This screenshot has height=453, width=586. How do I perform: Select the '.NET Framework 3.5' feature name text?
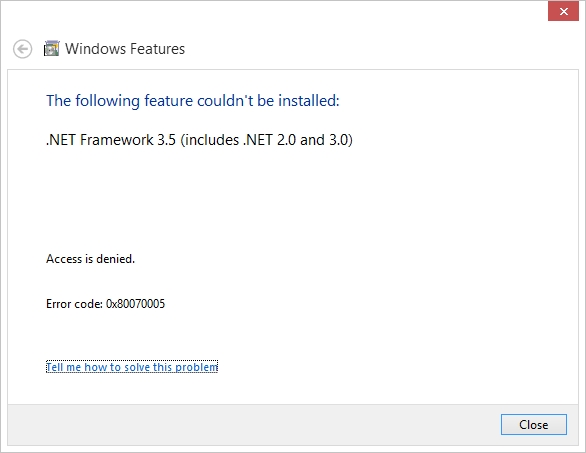(x=111, y=140)
